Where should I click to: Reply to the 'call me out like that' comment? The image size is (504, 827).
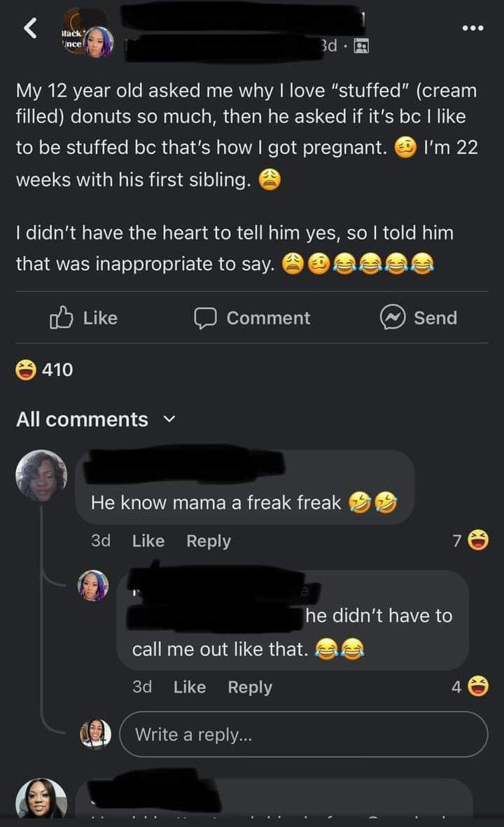250,687
